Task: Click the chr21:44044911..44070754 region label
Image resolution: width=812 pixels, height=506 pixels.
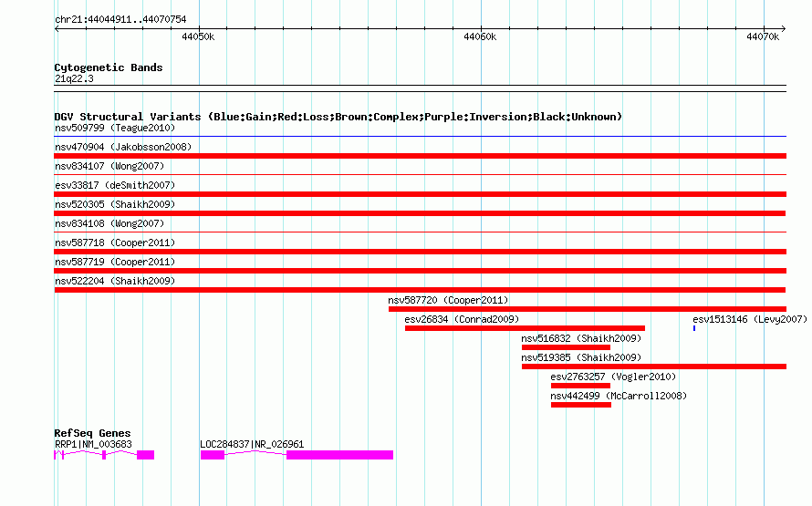Action: click(120, 19)
